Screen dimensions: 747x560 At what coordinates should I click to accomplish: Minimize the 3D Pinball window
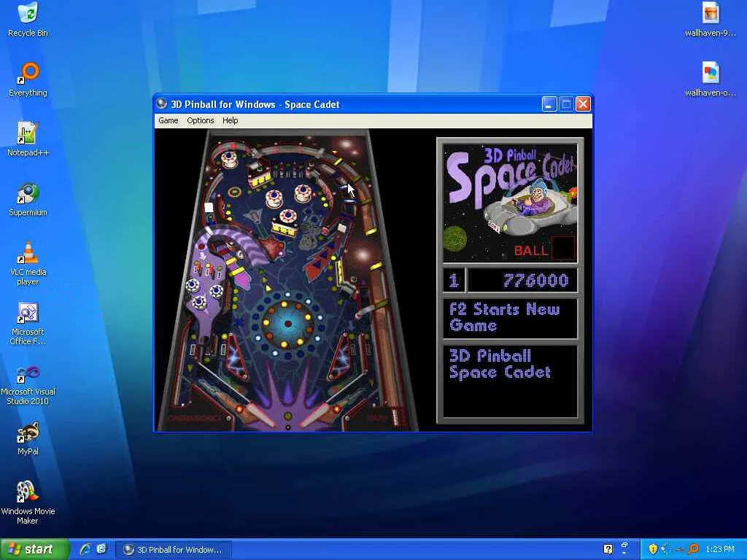tap(549, 104)
